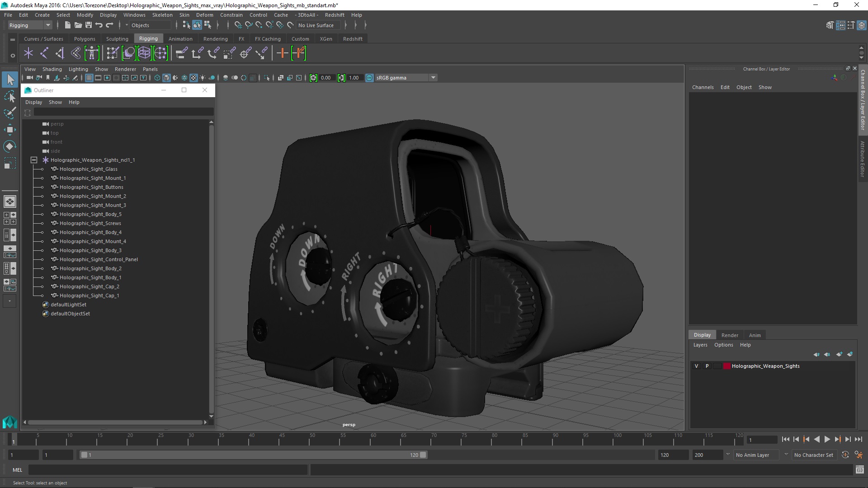Click the end handle of range slider
Viewport: 868px width, 488px height.
423,455
